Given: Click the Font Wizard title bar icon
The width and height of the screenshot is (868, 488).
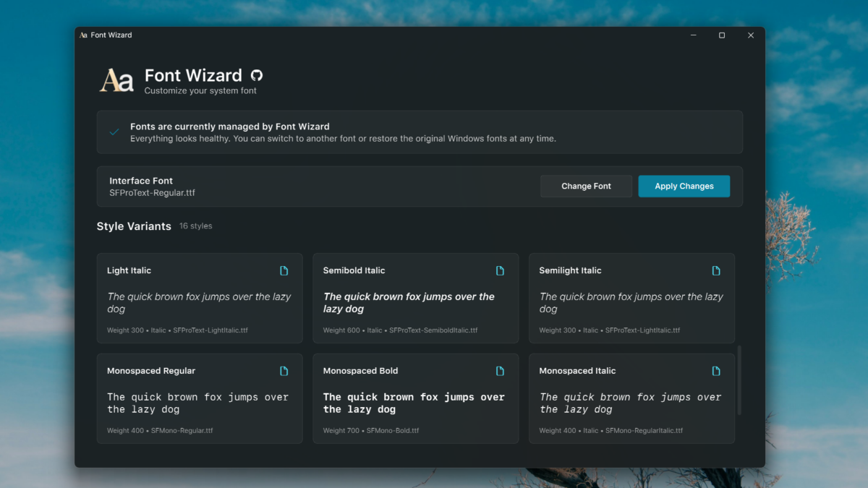Looking at the screenshot, I should (x=83, y=35).
